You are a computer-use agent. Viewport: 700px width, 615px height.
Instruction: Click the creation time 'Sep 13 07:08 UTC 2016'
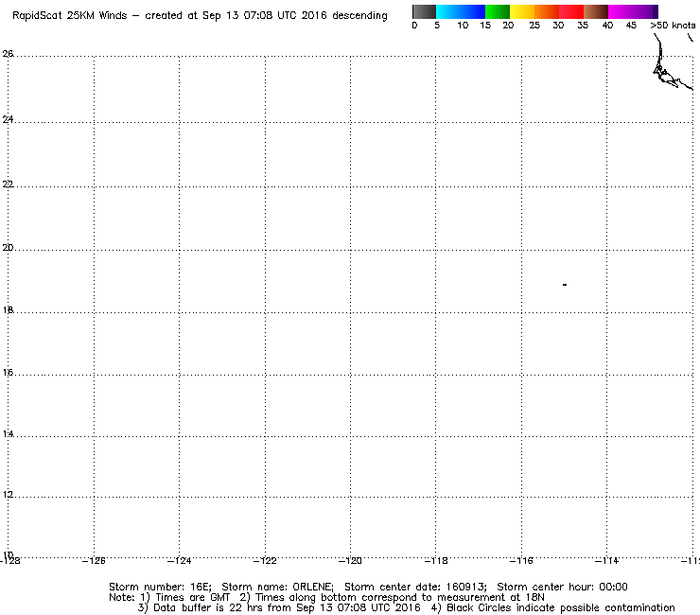265,16
